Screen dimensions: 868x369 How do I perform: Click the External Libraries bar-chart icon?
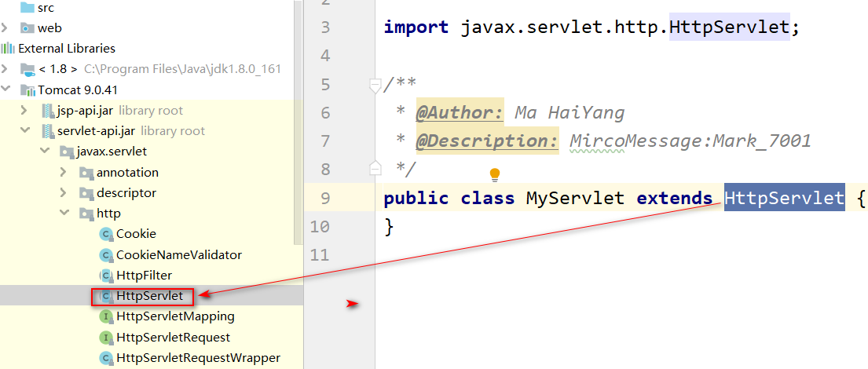point(8,48)
